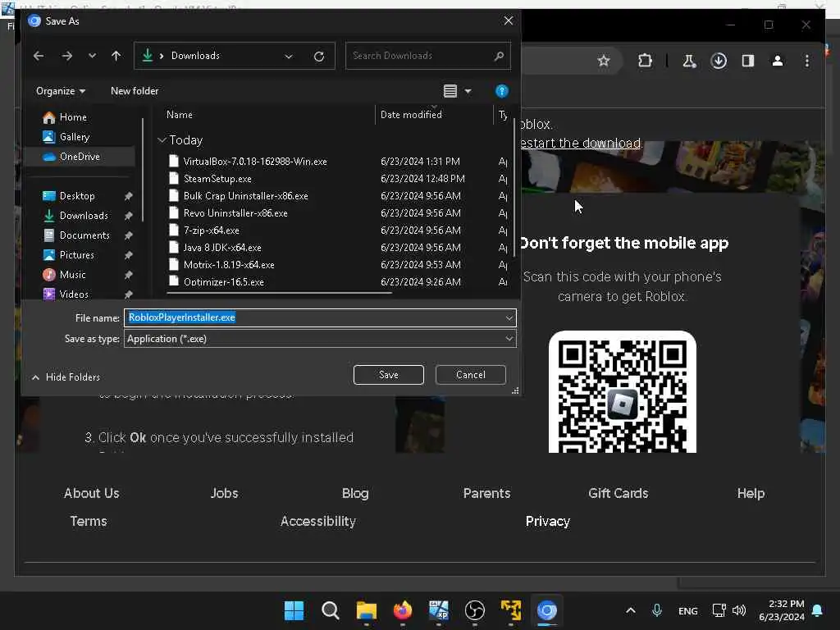Click the search magnifier in dialog
840x630 pixels.
(499, 56)
